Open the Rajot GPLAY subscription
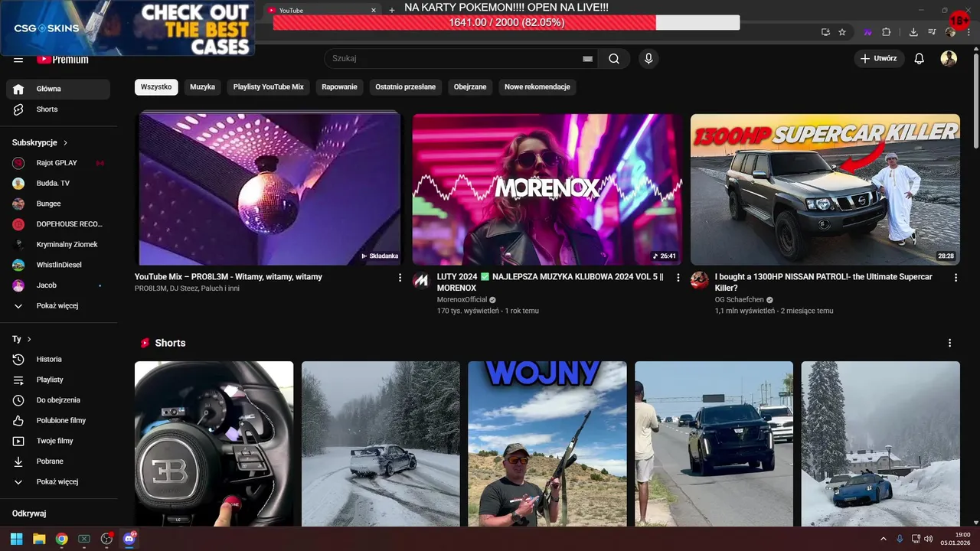The height and width of the screenshot is (551, 980). 58,163
